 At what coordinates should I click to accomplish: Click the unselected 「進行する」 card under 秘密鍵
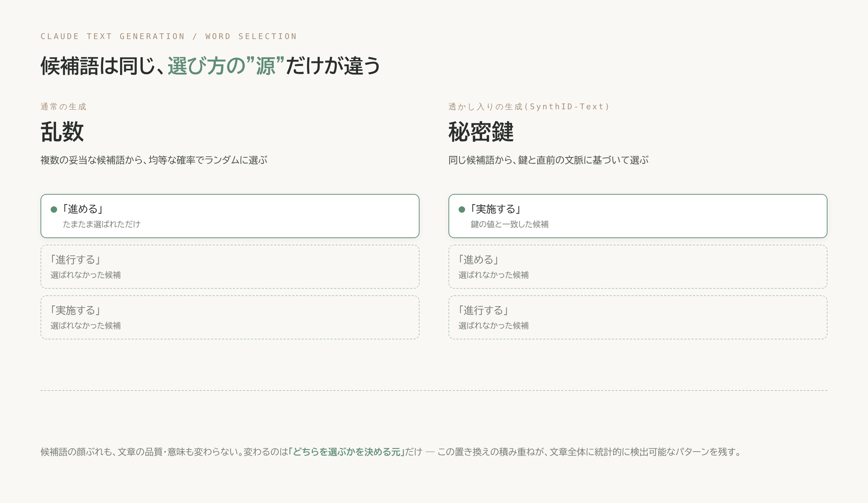[x=638, y=317]
